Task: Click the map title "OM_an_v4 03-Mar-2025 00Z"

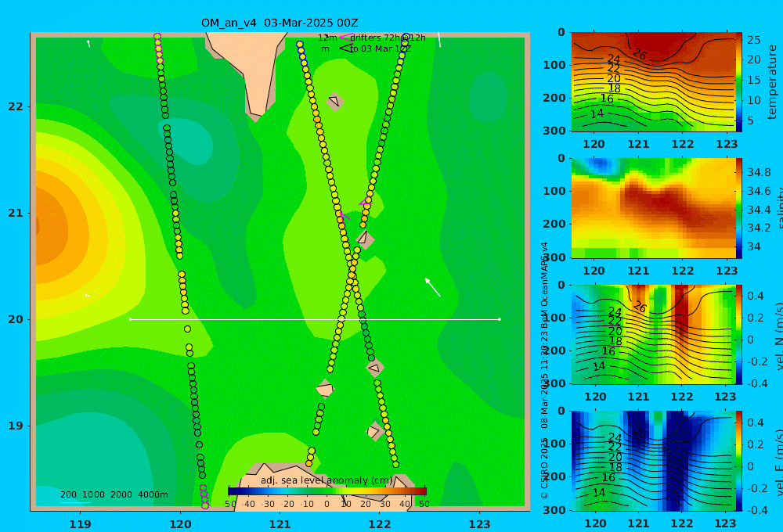Action: click(x=280, y=23)
